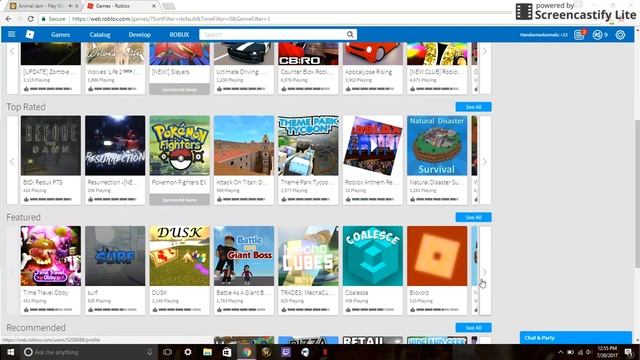Click the taskbar volume icon

(589, 352)
